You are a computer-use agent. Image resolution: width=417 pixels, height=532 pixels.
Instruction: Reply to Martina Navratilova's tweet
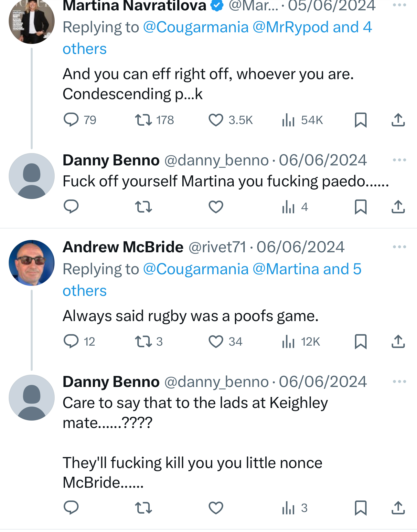pyautogui.click(x=71, y=120)
